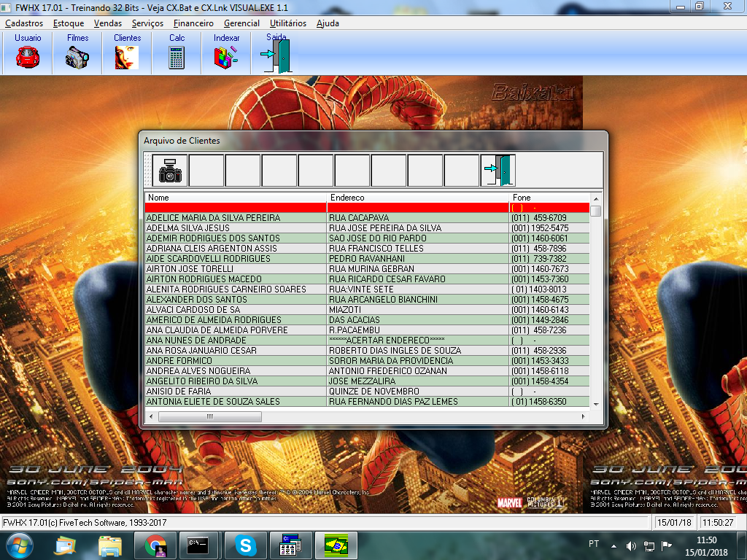This screenshot has height=560, width=747.
Task: Select row ANTONIA ELIETE DE SOUZA SALES
Action: [367, 402]
